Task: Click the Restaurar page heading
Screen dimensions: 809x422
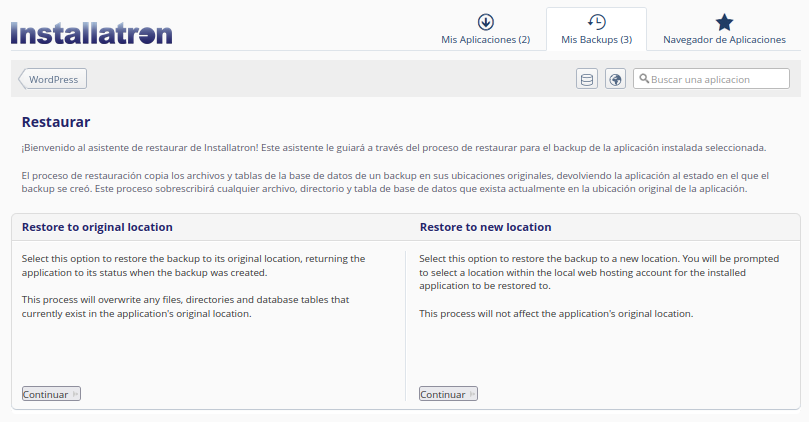Action: coord(56,122)
